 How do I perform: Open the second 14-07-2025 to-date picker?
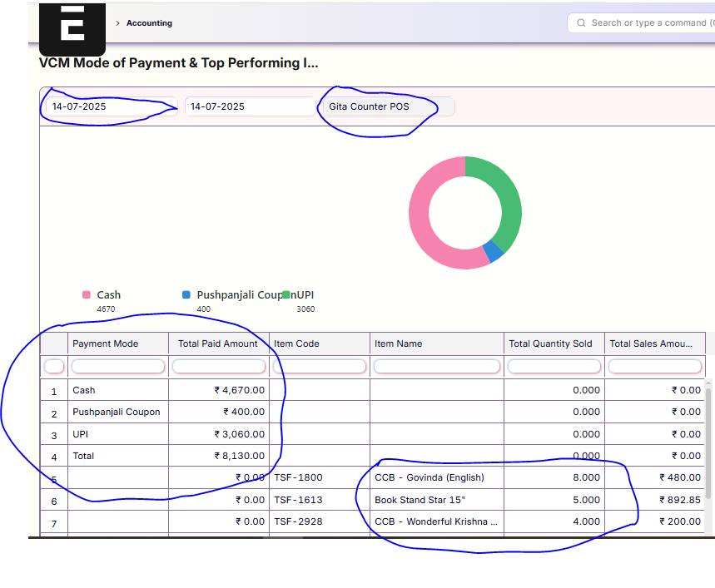(x=248, y=106)
